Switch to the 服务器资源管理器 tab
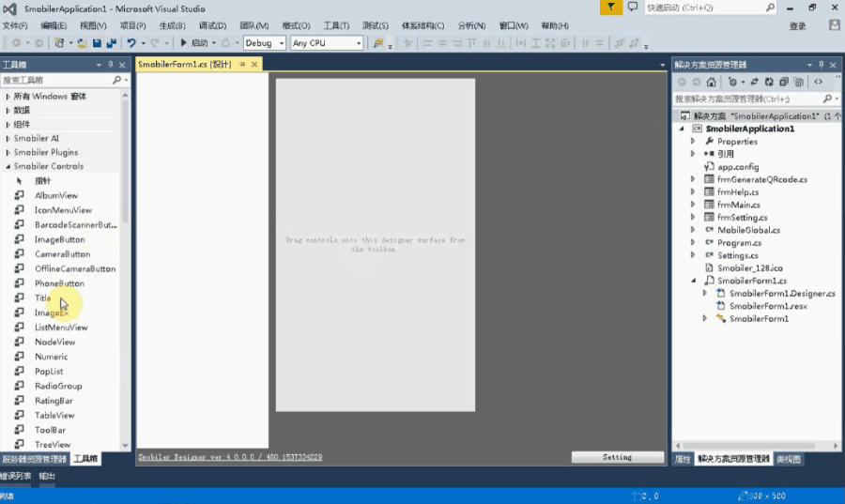845x504 pixels. 34,459
